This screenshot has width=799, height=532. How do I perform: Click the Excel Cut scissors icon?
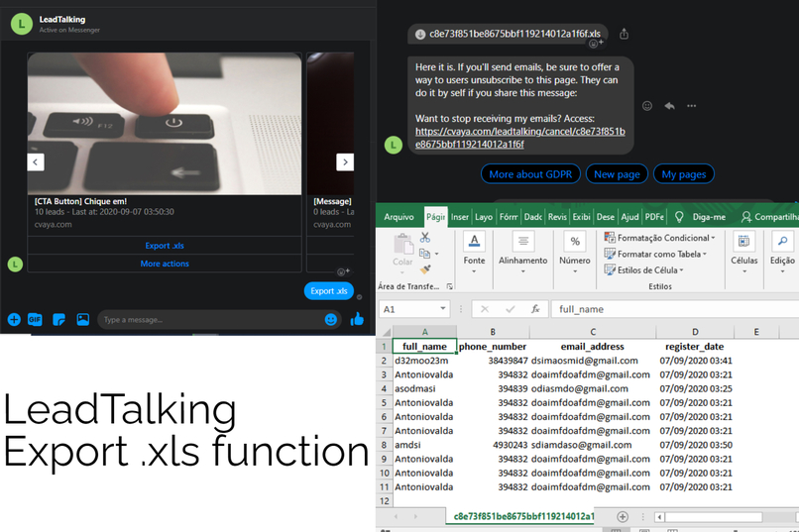425,237
